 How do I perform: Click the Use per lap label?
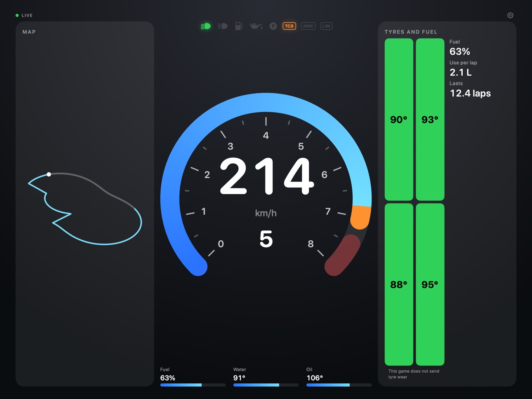tap(463, 63)
